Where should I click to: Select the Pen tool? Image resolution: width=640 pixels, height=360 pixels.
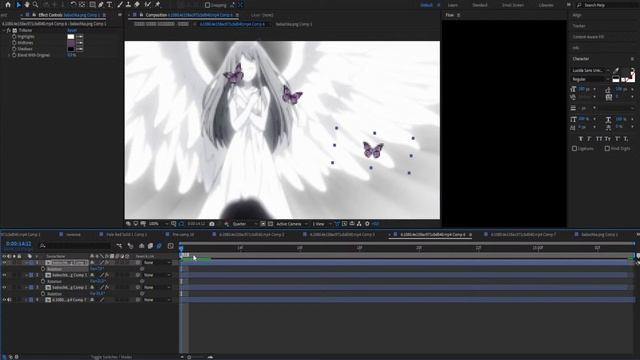coord(101,4)
